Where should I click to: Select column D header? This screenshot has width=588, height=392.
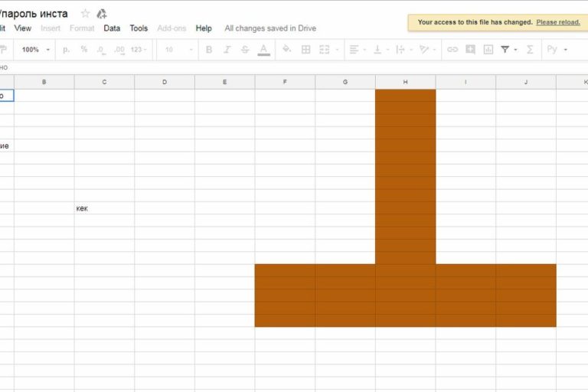click(x=165, y=82)
